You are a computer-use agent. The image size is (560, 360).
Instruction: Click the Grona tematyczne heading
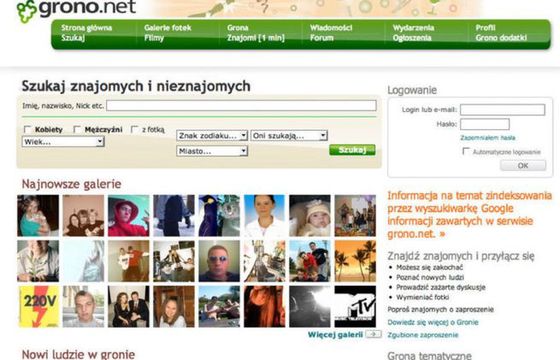point(429,356)
